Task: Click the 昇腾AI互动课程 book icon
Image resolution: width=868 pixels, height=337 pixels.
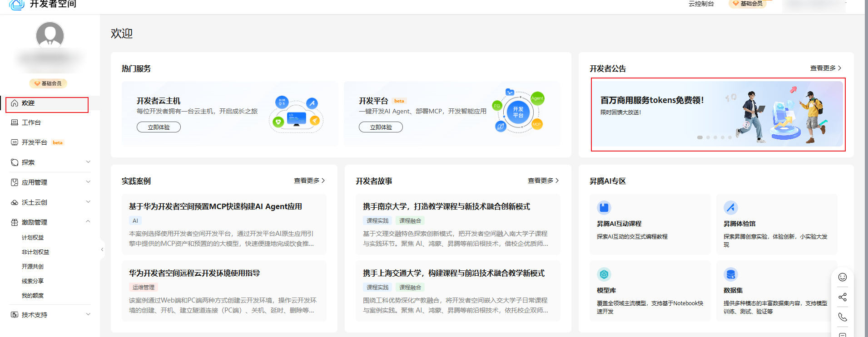Action: point(604,208)
